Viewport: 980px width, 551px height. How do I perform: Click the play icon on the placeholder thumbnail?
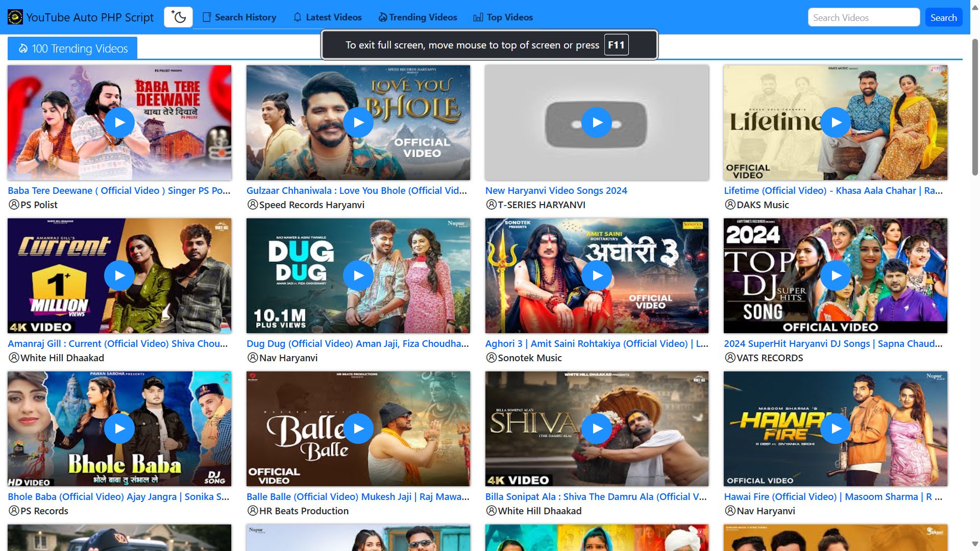[597, 122]
